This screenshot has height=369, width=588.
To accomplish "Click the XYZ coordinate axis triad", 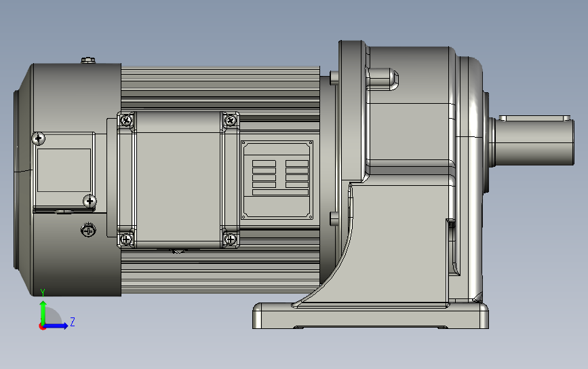I will click(56, 310).
